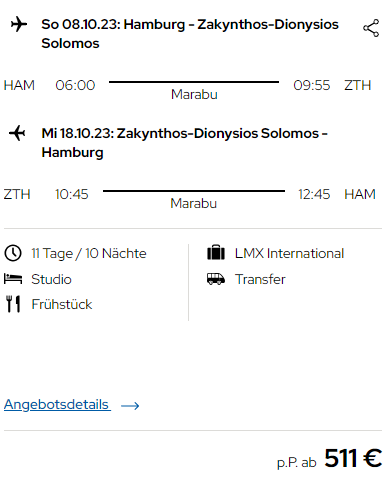The image size is (391, 488).
Task: Click the 11 Tage / 10 Nächte text
Action: (89, 254)
